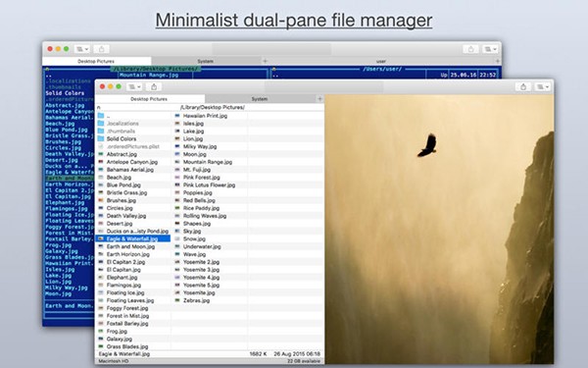Click the Minimalist dual-pane file manager heading link
Screen dimensions: 588x368
click(x=294, y=21)
